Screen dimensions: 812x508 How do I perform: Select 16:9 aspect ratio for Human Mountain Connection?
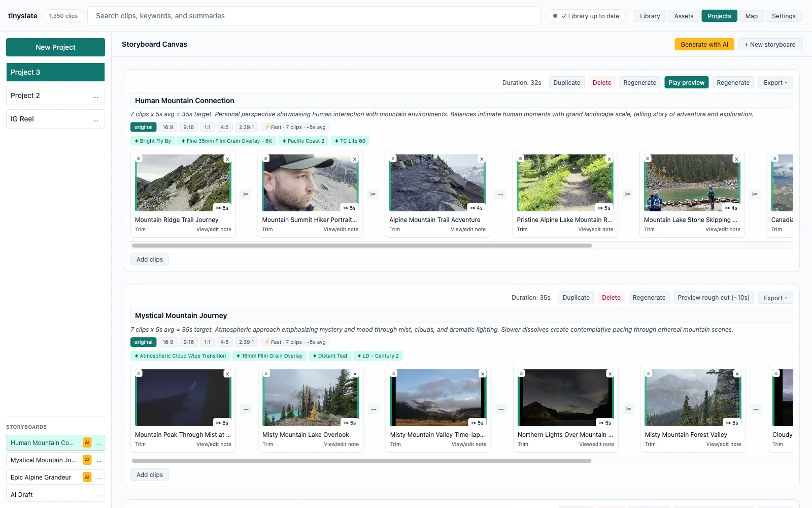coord(168,127)
